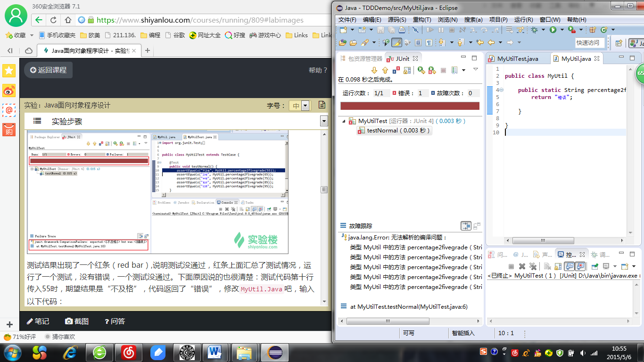Click the New Java Class icon

[x=603, y=30]
